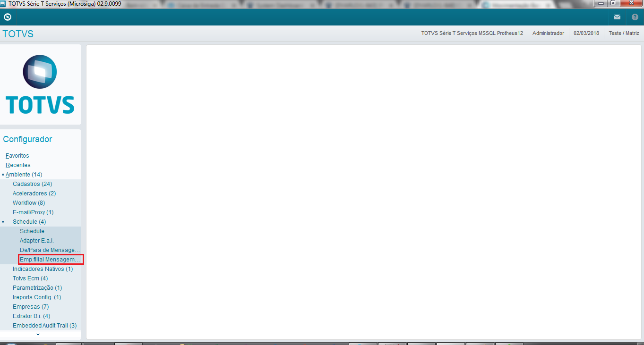The image size is (644, 345).
Task: Click the 02/03/2018 date in the header
Action: [x=586, y=34]
